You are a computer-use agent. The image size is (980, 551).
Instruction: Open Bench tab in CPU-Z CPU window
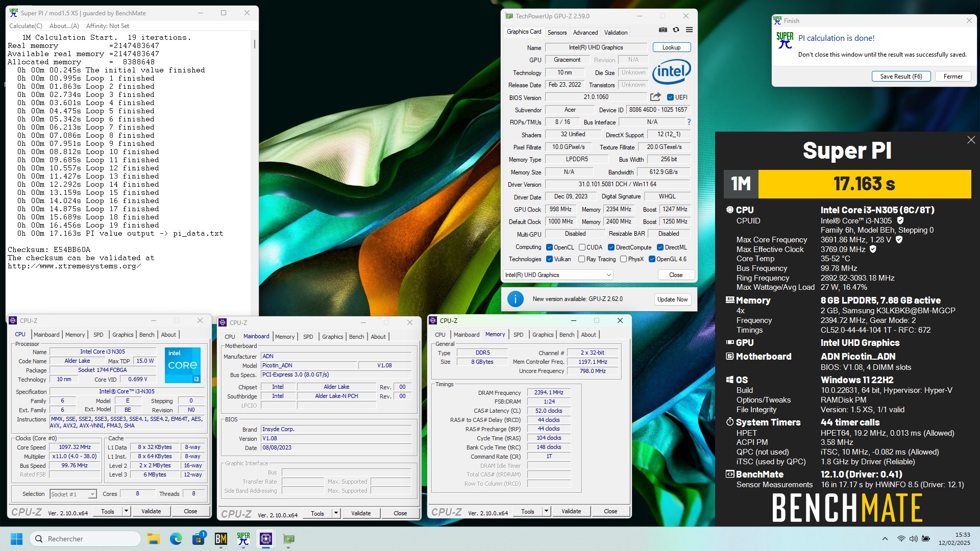[146, 335]
